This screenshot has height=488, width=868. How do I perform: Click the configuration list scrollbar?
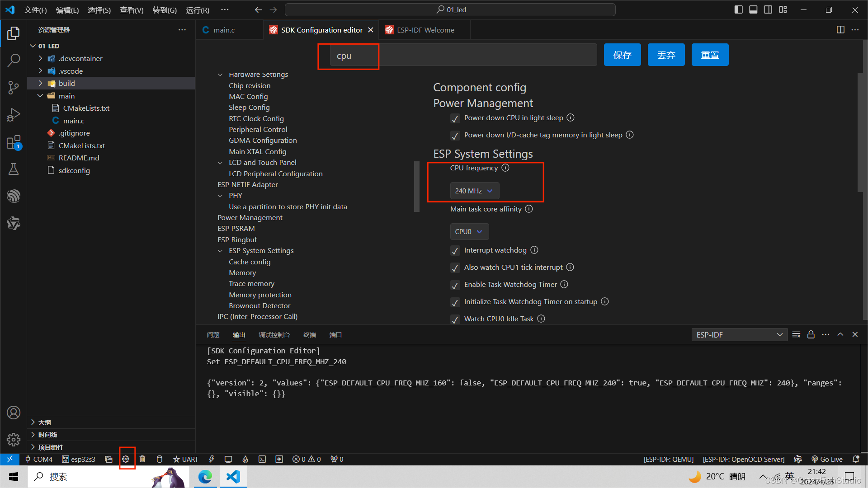pyautogui.click(x=416, y=186)
